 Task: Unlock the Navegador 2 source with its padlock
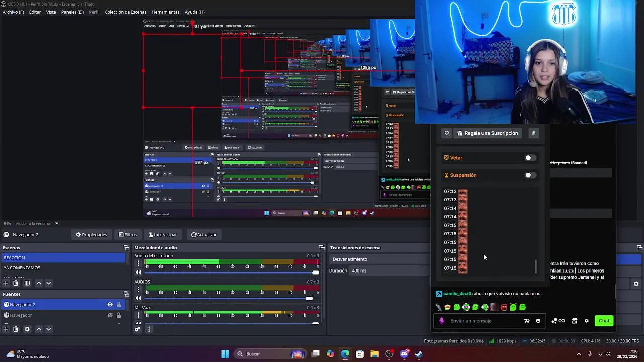pos(119,305)
